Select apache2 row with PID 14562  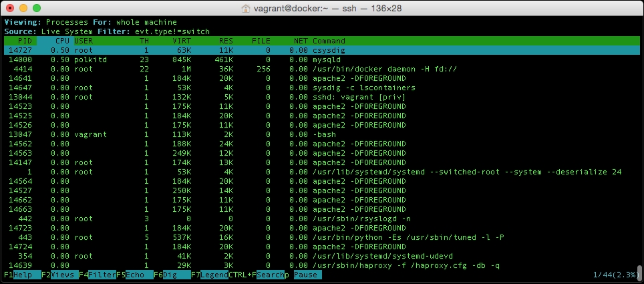point(322,144)
